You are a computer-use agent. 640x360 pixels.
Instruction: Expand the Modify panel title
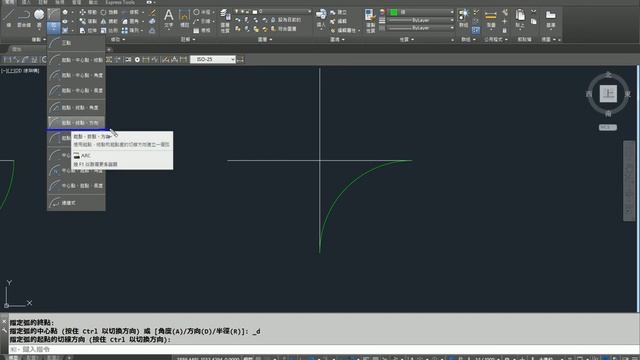(x=118, y=40)
